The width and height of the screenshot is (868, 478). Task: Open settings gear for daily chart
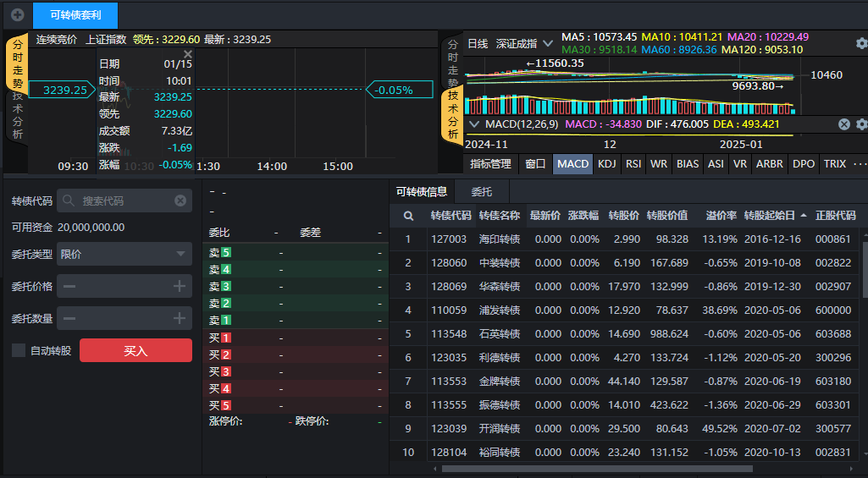[861, 43]
